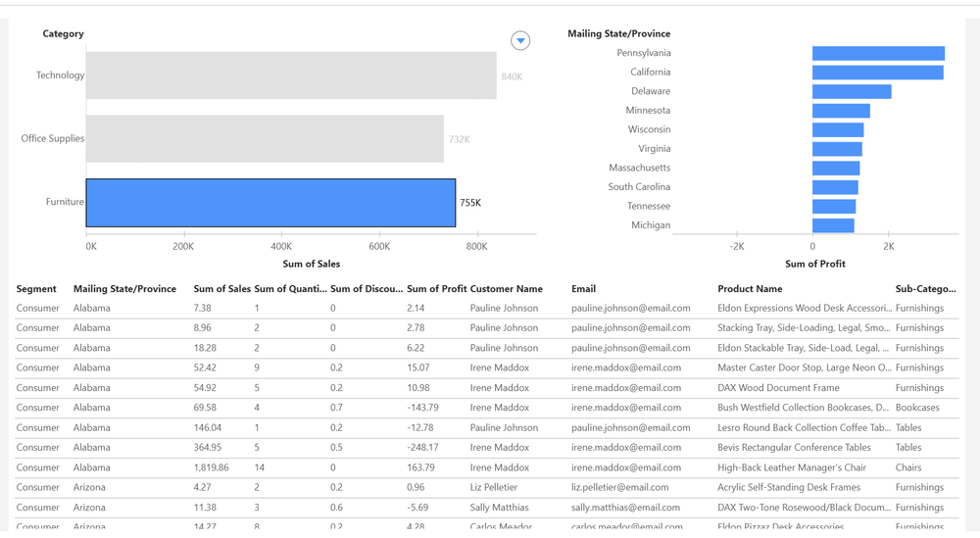The width and height of the screenshot is (980, 538).
Task: Click the truncated Sub-Category column header
Action: [924, 289]
